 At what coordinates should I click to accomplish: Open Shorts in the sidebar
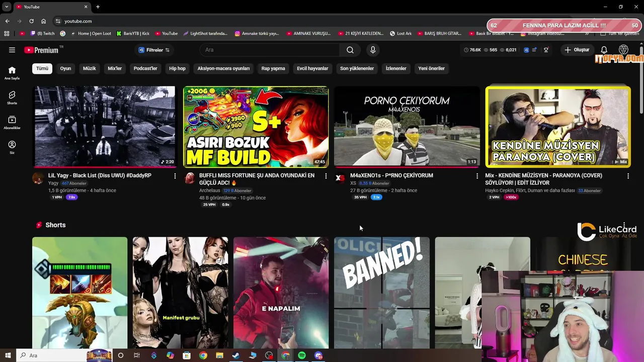pos(12,98)
